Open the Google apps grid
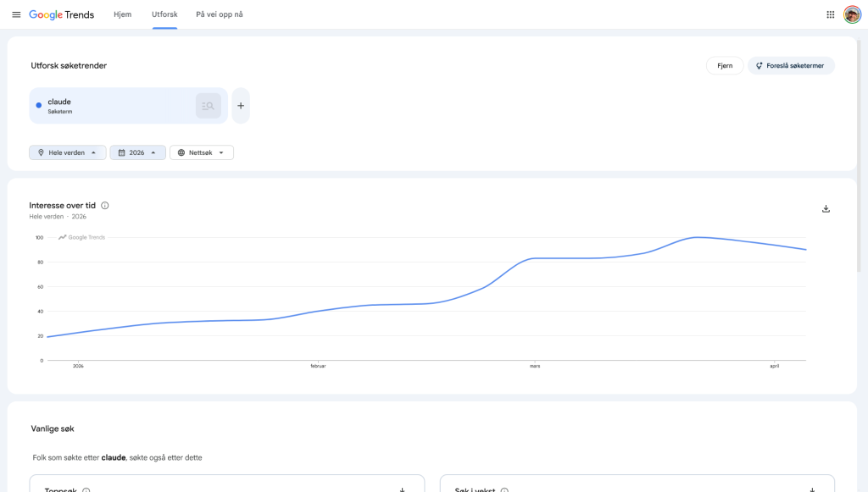Image resolution: width=868 pixels, height=492 pixels. point(831,14)
